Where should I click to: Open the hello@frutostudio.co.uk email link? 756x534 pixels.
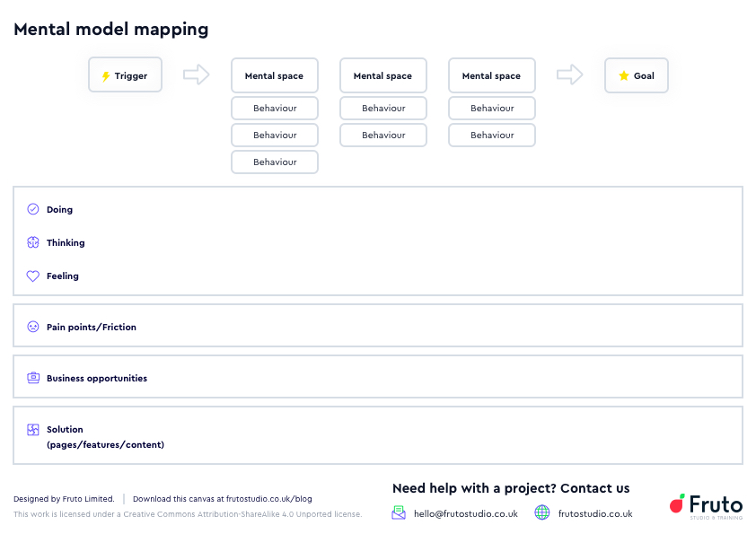tap(465, 514)
